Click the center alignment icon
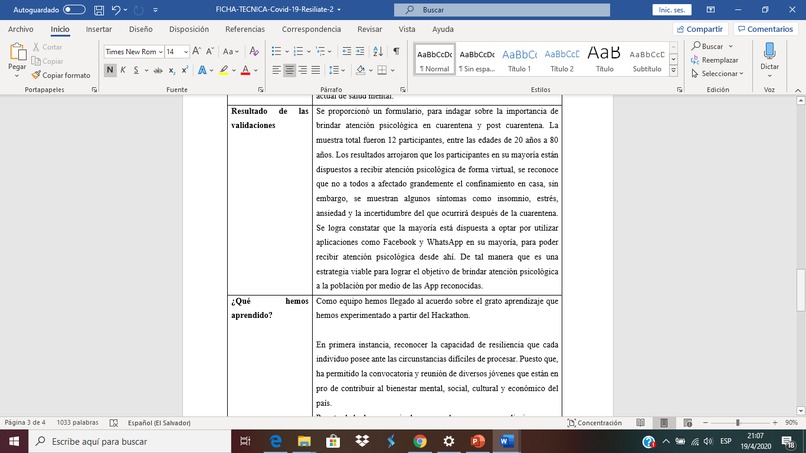806x453 pixels. [289, 70]
